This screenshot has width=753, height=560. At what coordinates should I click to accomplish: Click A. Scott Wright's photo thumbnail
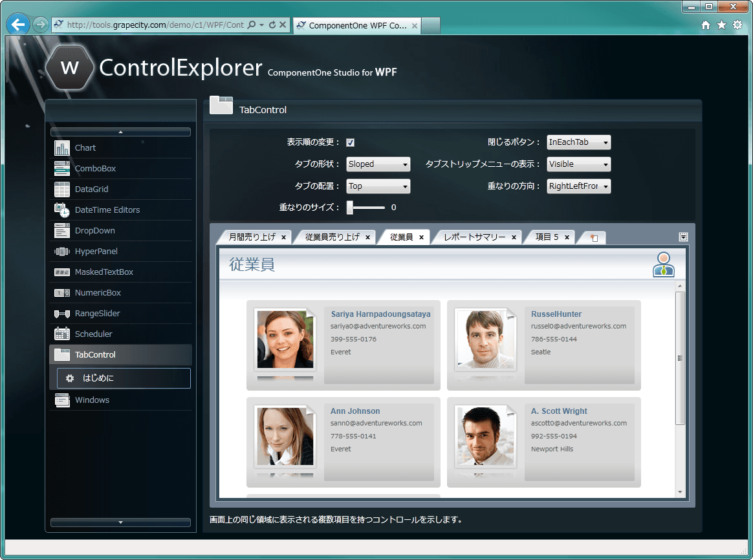coord(486,436)
